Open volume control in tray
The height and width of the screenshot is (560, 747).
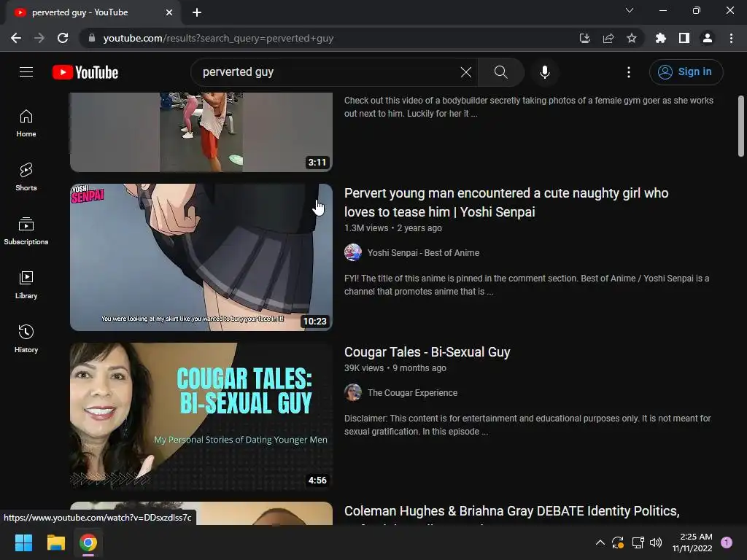[656, 542]
